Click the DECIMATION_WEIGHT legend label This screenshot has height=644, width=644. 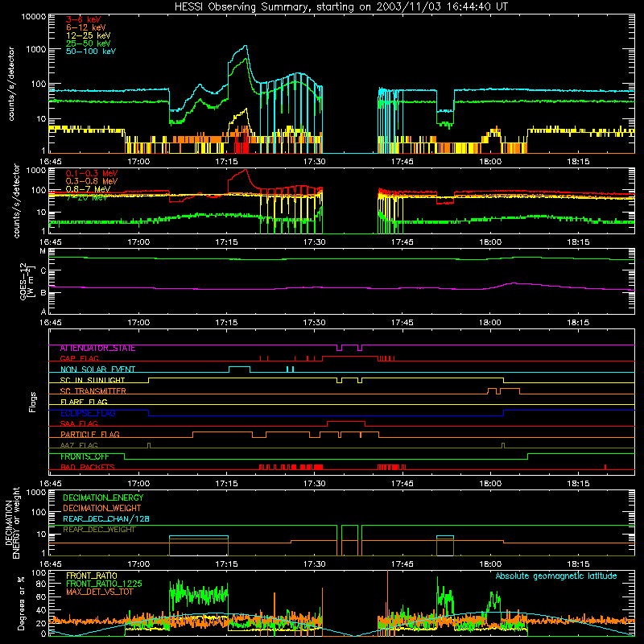[x=102, y=508]
